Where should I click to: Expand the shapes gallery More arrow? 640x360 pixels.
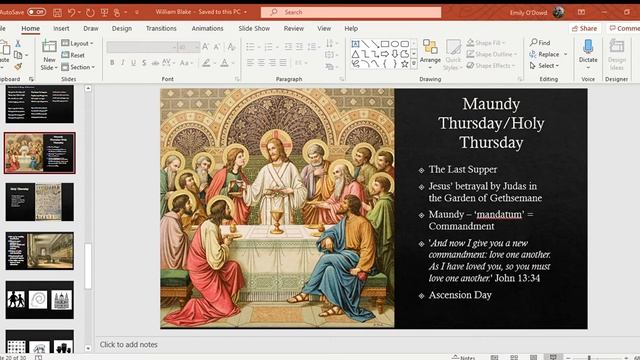pyautogui.click(x=414, y=64)
